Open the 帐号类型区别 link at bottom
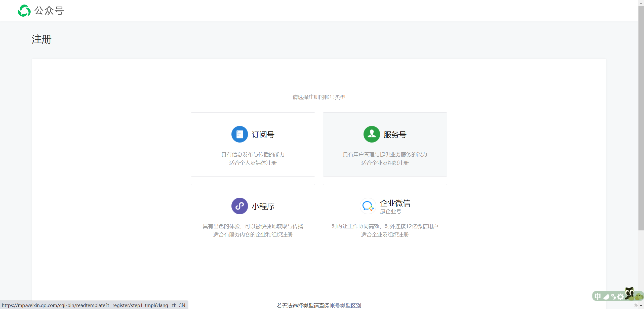 click(x=345, y=305)
